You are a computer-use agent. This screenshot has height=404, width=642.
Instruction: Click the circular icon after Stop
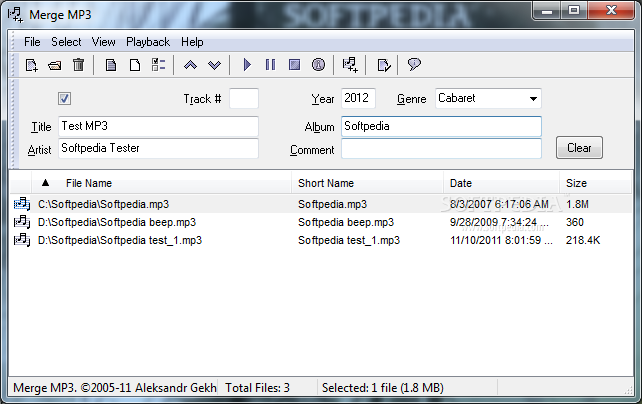pos(318,65)
